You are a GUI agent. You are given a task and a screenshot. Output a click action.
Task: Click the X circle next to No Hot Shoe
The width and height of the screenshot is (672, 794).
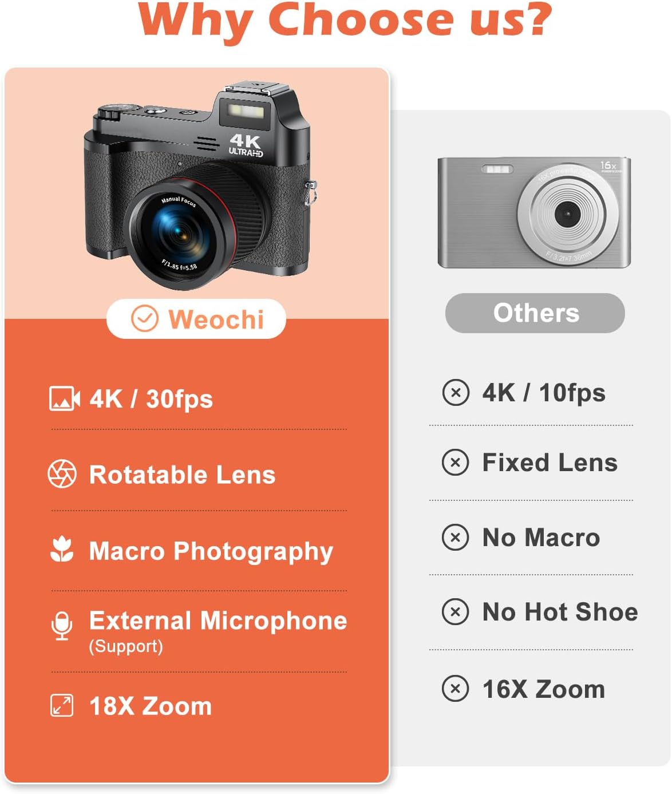tap(456, 611)
